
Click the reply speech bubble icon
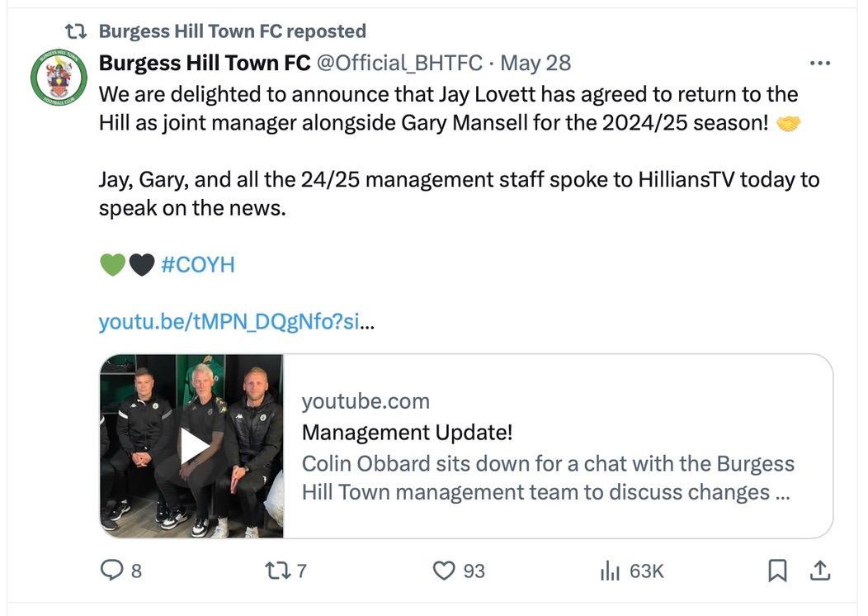[x=111, y=570]
